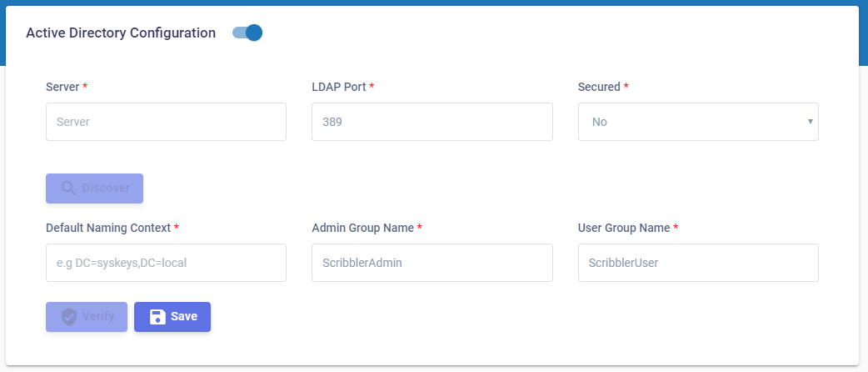The height and width of the screenshot is (372, 868).
Task: Click the Active Directory Configuration heading
Action: pos(121,33)
